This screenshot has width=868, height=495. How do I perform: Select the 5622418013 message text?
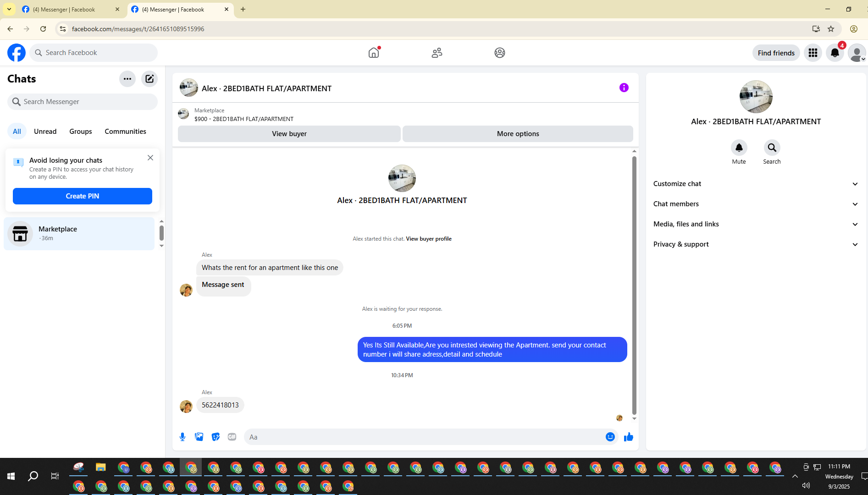pos(220,405)
